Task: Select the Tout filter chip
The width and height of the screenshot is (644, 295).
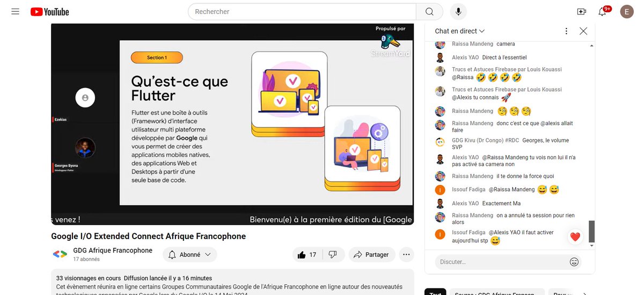Action: click(435, 294)
